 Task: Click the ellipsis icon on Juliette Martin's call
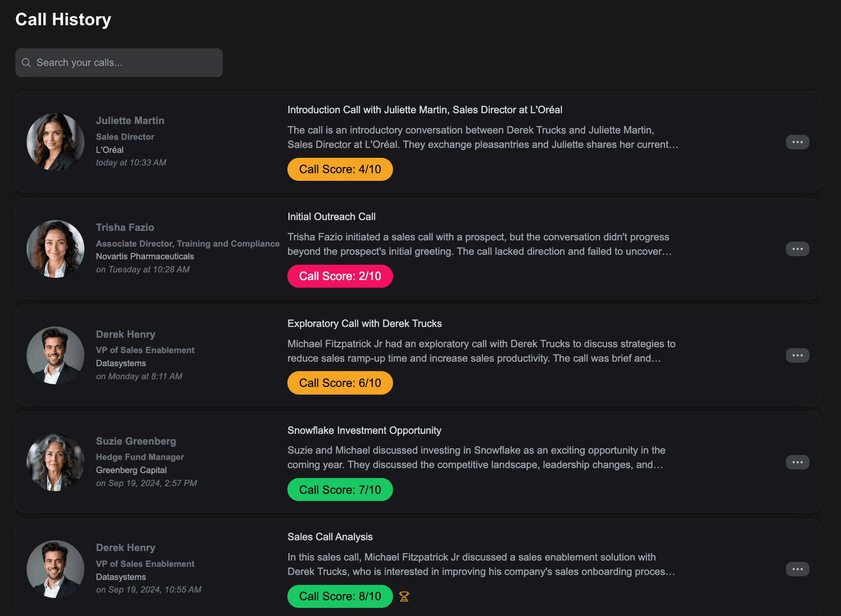797,142
